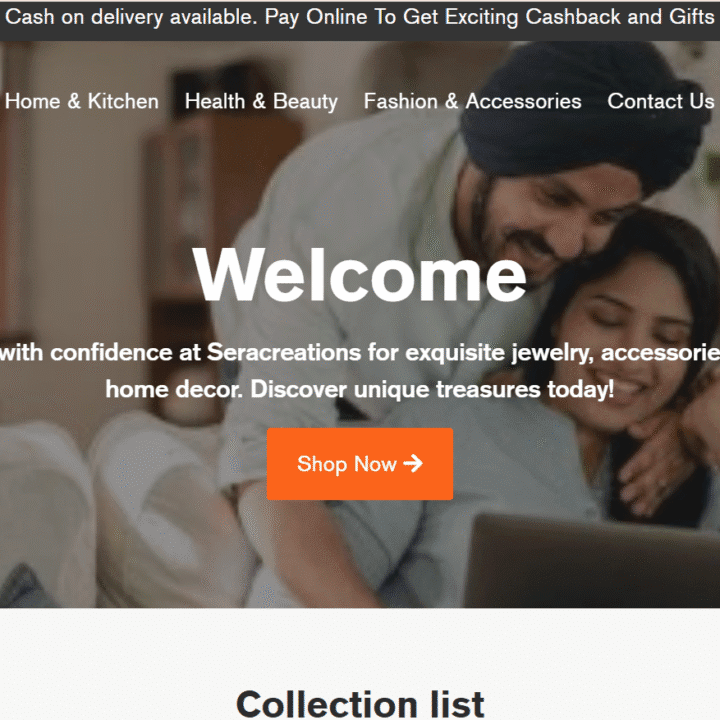The height and width of the screenshot is (720, 720).
Task: Click the cash on delivery announcement bar
Action: pyautogui.click(x=360, y=20)
